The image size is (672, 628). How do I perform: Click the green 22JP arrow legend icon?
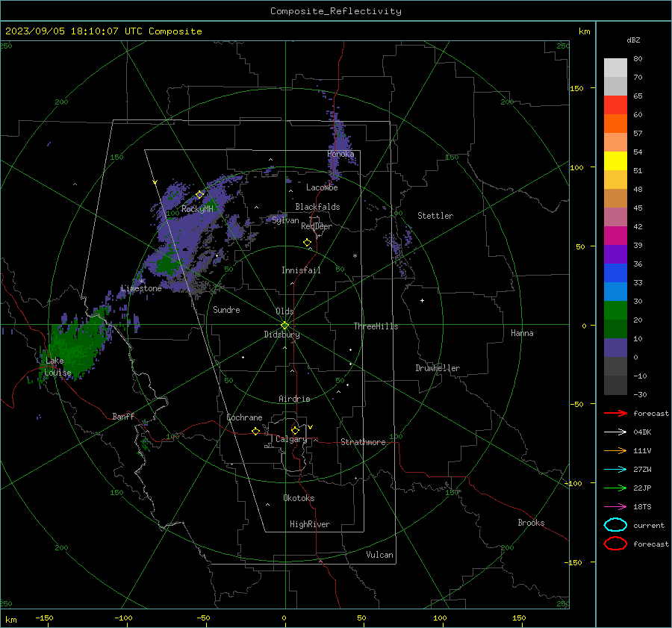tap(615, 488)
